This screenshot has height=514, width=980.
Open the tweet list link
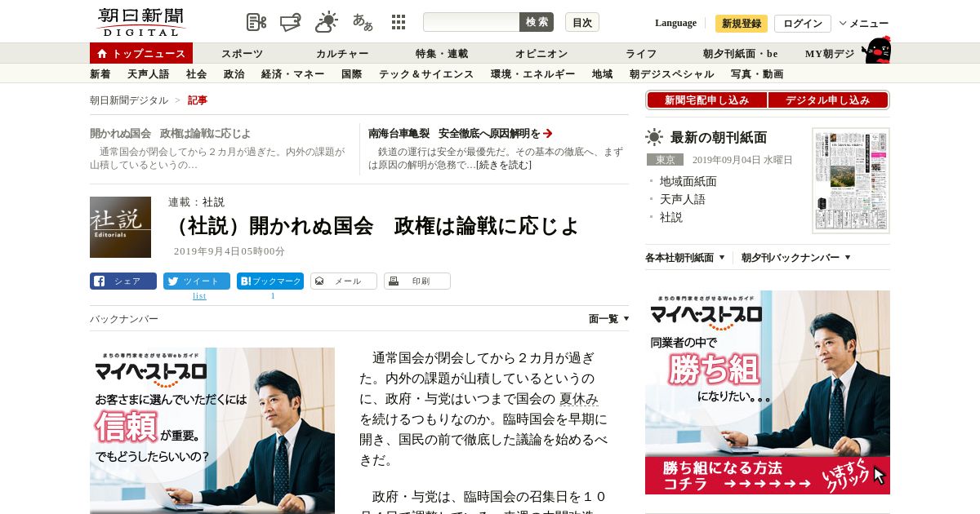(199, 296)
